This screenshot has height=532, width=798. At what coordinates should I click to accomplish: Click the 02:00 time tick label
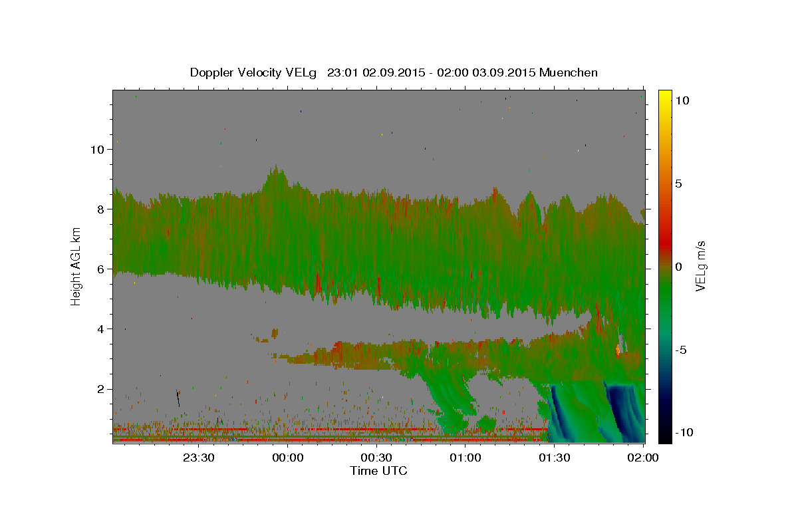pyautogui.click(x=643, y=458)
